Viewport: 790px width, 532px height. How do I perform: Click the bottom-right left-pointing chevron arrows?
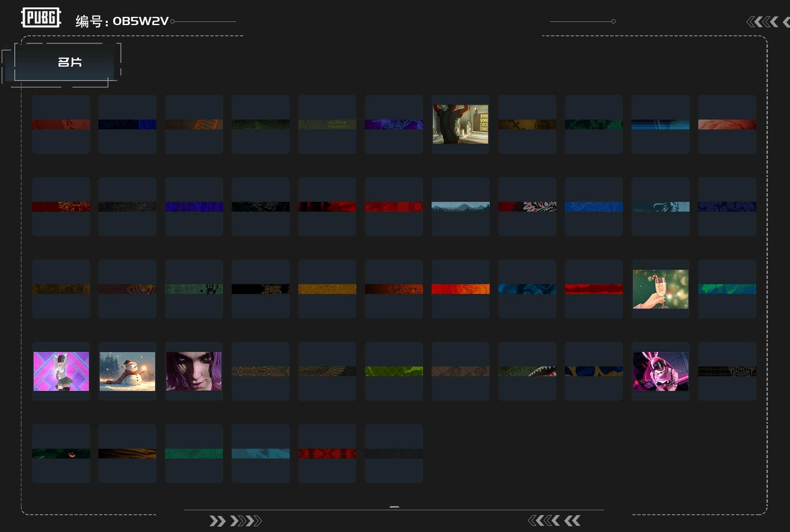tap(554, 520)
